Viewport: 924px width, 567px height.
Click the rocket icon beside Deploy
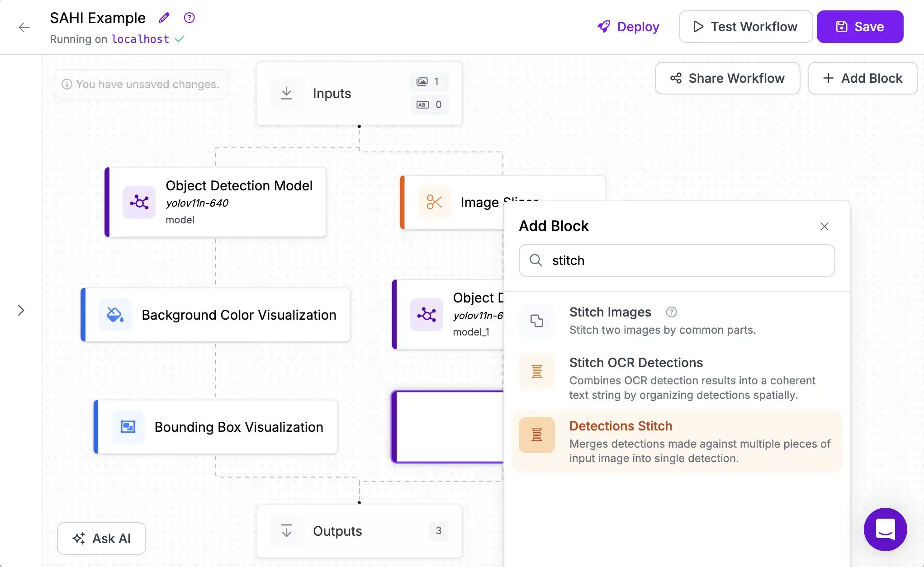[x=604, y=27]
